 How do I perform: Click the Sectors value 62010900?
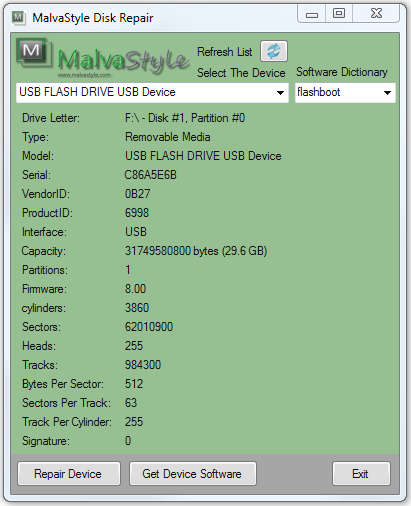click(149, 327)
